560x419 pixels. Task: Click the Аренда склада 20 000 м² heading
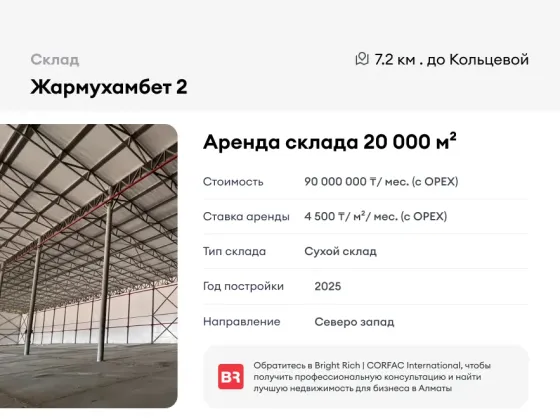(330, 141)
